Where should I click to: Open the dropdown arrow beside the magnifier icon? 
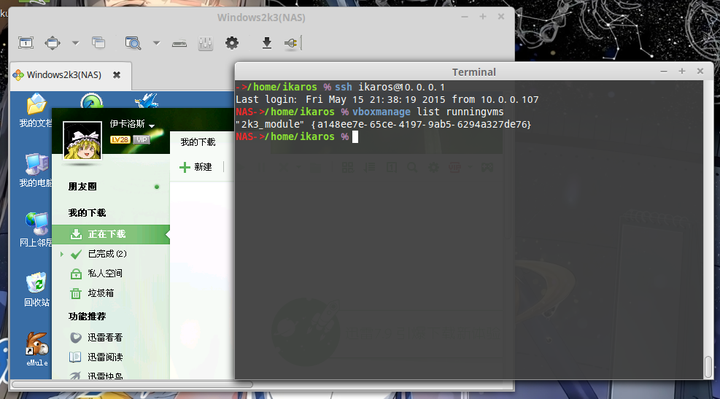(156, 43)
